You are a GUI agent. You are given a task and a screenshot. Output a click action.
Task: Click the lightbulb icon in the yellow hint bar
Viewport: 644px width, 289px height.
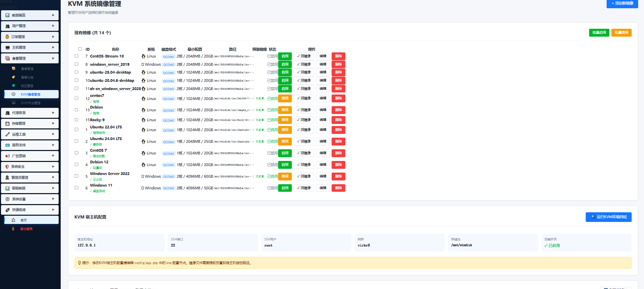tap(80, 263)
